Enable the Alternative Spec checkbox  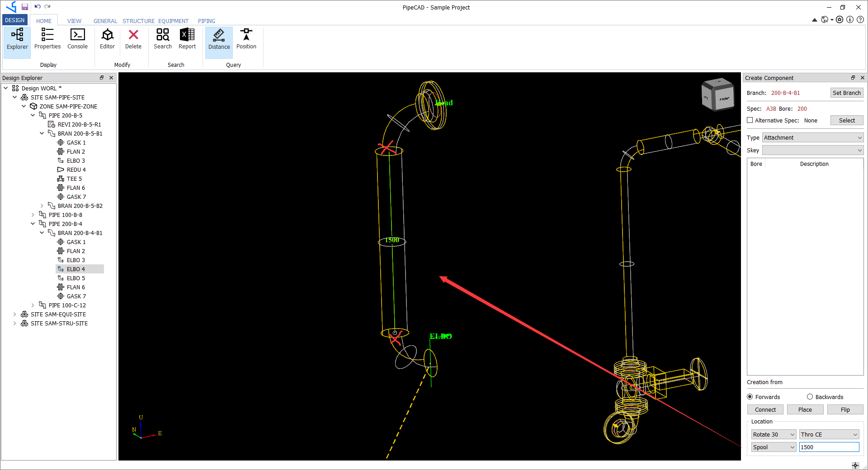[x=750, y=120]
